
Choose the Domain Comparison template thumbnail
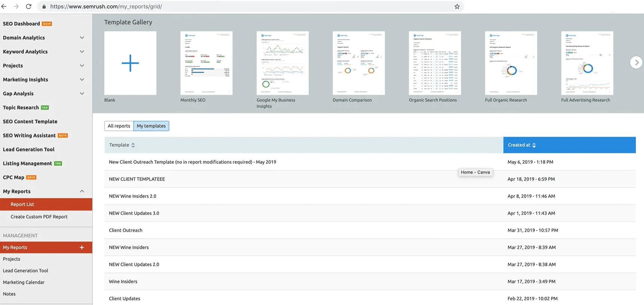pos(358,63)
